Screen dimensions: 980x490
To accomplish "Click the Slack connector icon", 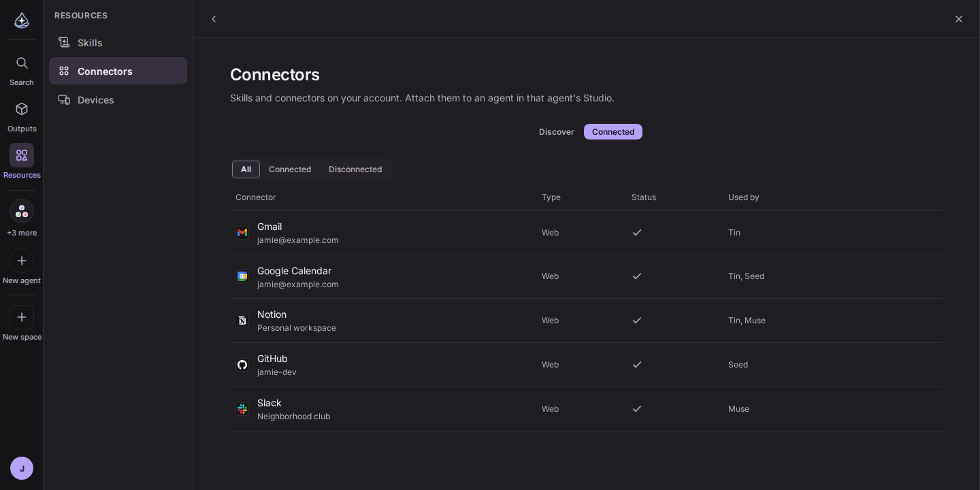I will (x=242, y=409).
